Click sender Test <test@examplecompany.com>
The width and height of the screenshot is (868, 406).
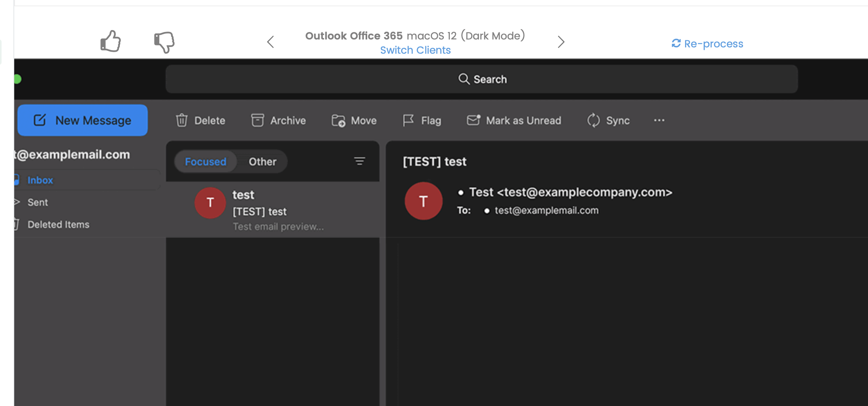(570, 192)
